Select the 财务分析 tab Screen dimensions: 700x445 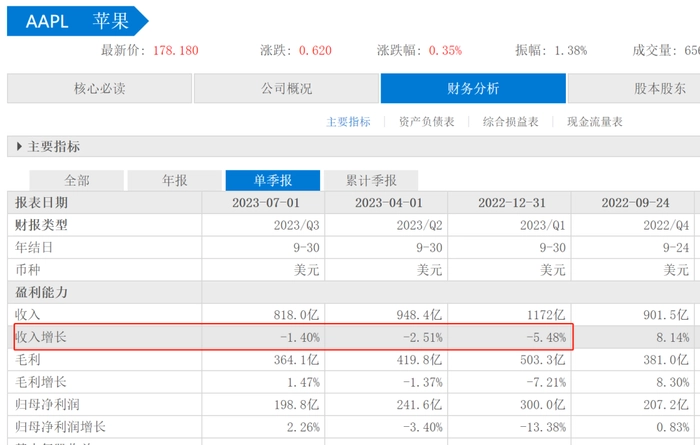tap(472, 88)
